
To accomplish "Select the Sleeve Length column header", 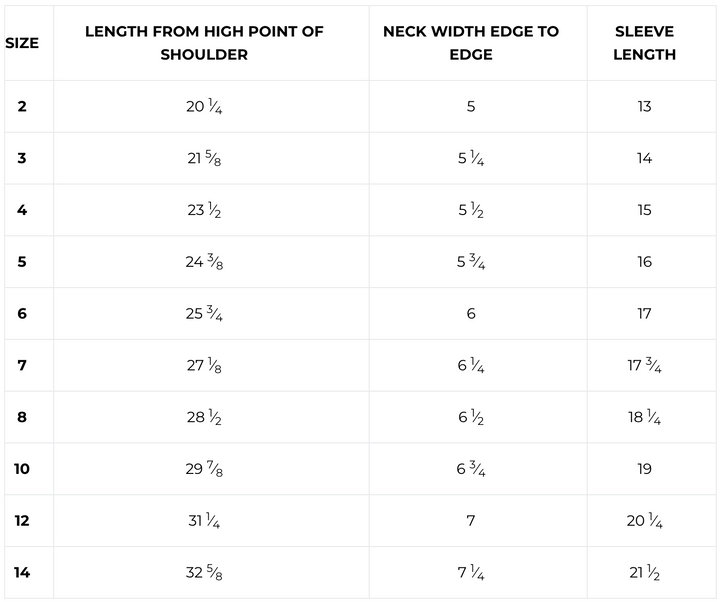I will pos(644,43).
